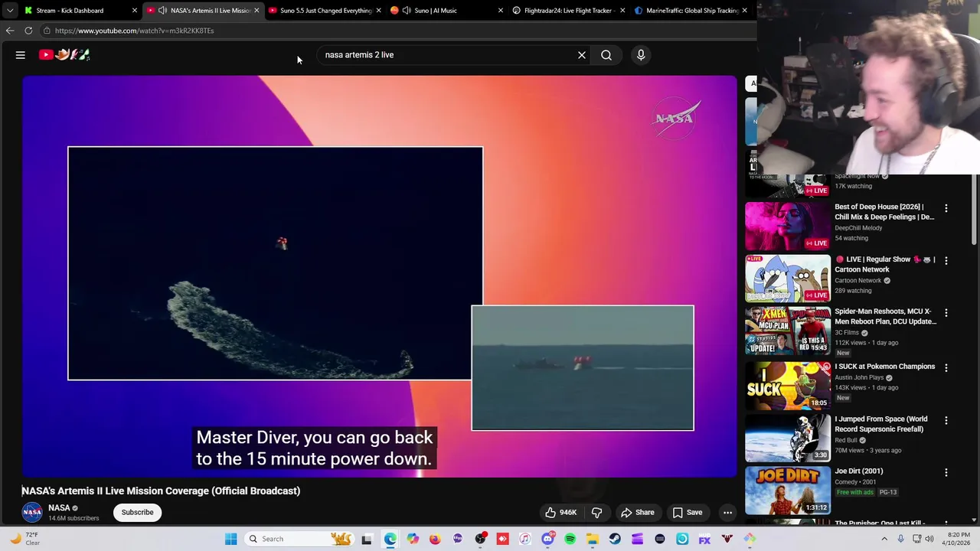Open NASA channel avatar
The image size is (980, 551).
click(x=32, y=513)
